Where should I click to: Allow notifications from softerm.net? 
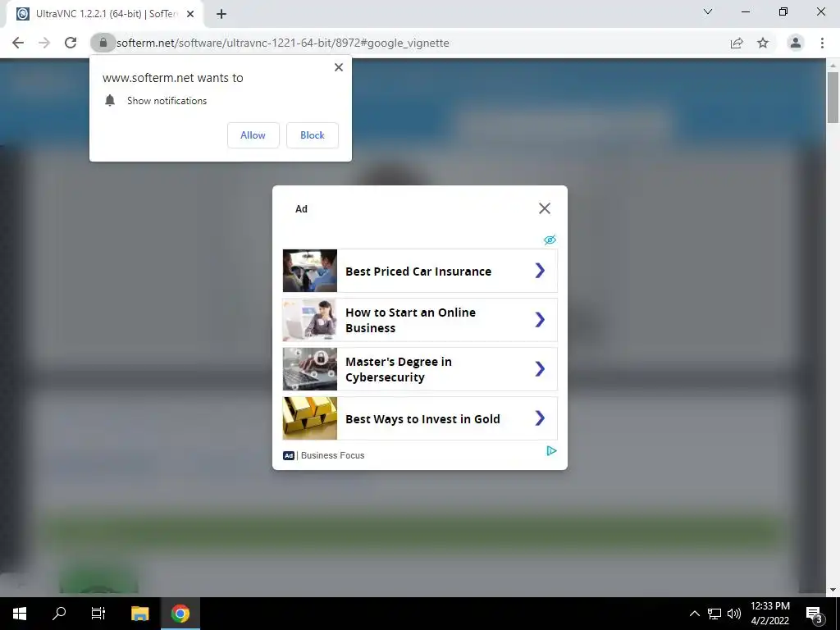[253, 135]
